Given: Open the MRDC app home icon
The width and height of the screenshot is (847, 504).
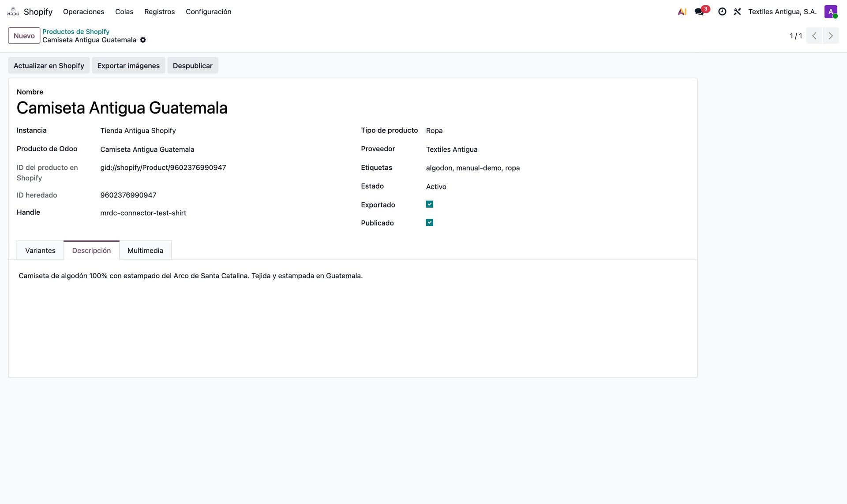Looking at the screenshot, I should click(x=13, y=11).
